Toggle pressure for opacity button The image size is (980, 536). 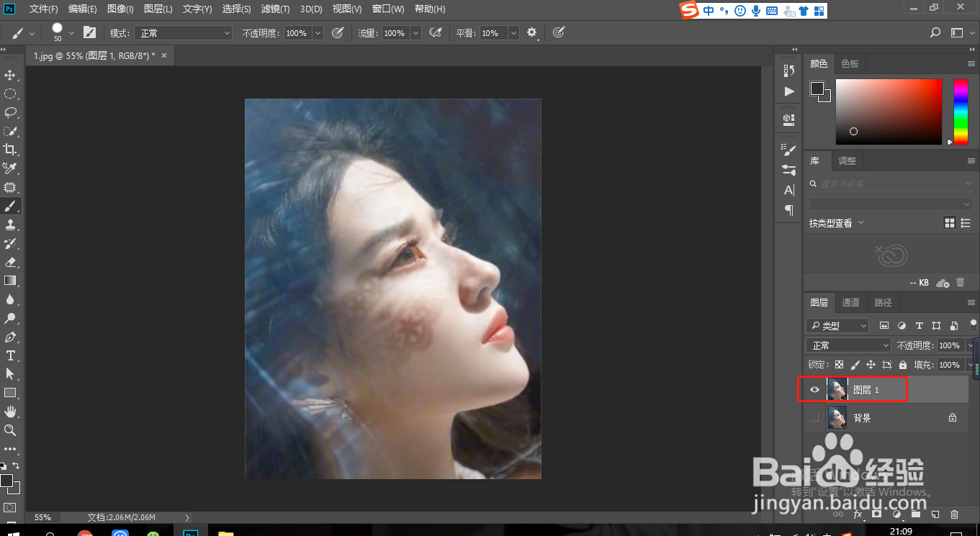tap(337, 32)
